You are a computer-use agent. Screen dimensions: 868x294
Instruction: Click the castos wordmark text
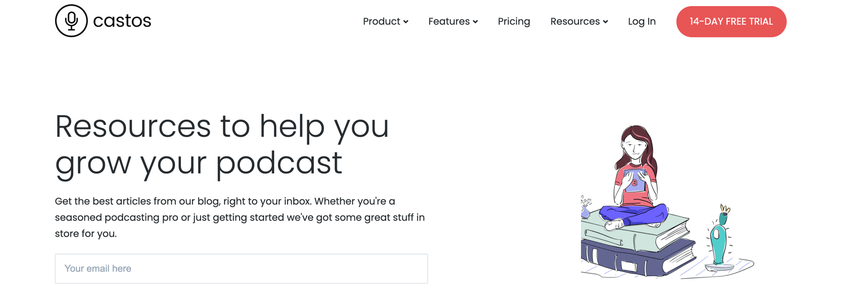point(122,21)
